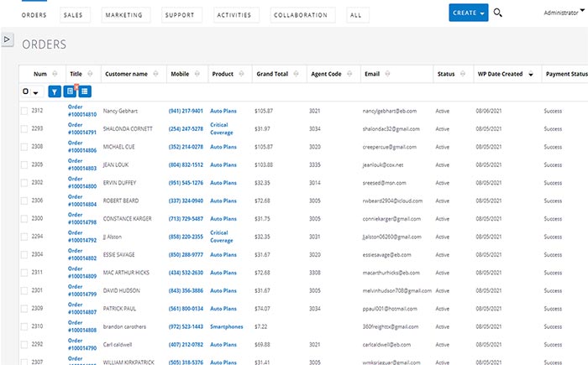Viewport: 588px width, 365px height.
Task: Open Order #100014803 link
Action: pyautogui.click(x=82, y=164)
